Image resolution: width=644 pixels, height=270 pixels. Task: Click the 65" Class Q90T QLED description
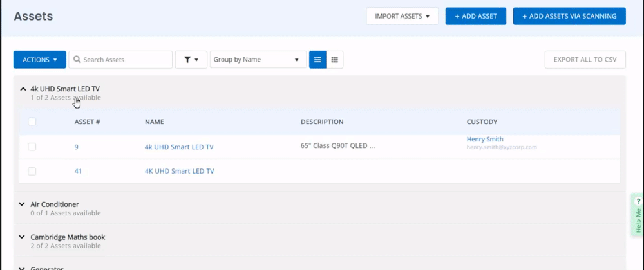tap(337, 146)
